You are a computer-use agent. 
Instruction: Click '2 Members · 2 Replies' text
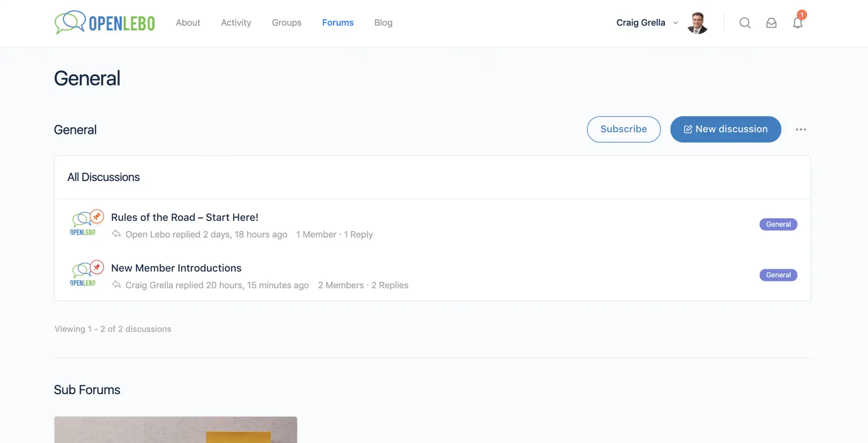363,285
